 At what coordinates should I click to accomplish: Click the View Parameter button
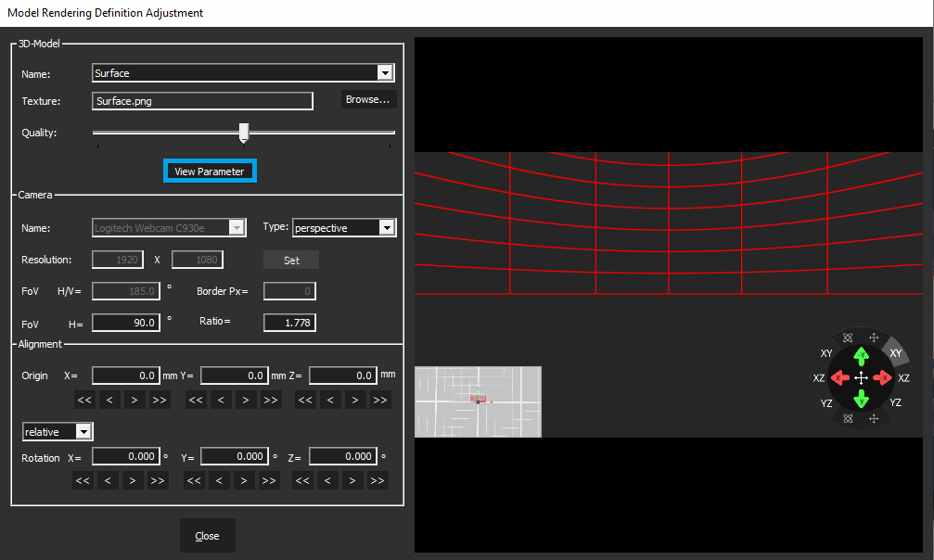click(210, 172)
